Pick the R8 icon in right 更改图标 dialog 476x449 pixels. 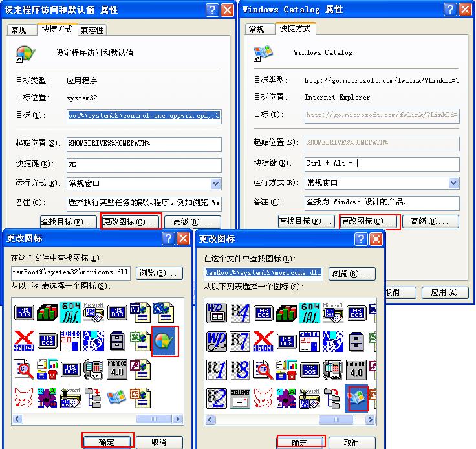click(x=240, y=370)
